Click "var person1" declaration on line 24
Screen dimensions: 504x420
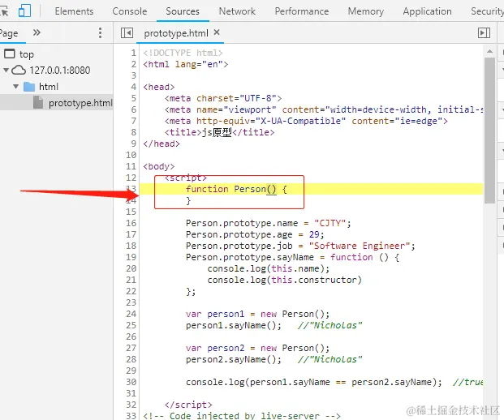(215, 314)
